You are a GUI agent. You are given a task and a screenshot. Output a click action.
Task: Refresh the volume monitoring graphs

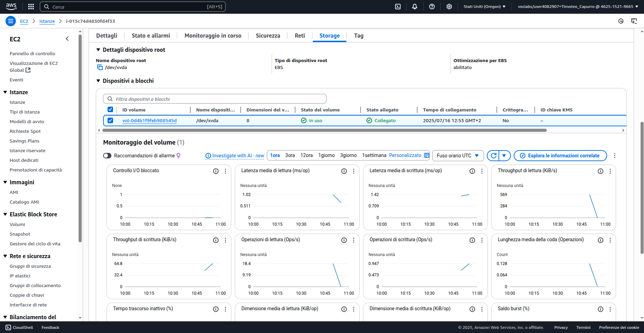pyautogui.click(x=494, y=156)
